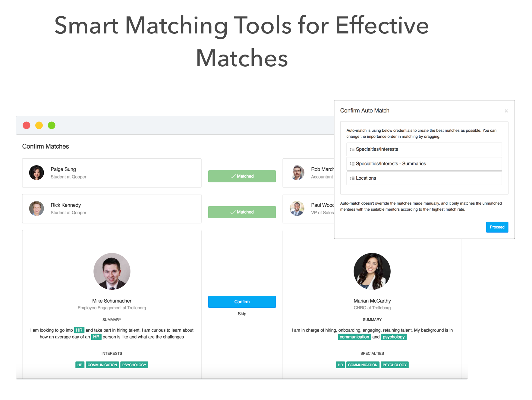Click the drag-order icon beside Specialties/Interests
This screenshot has height=400, width=532.
pos(352,149)
